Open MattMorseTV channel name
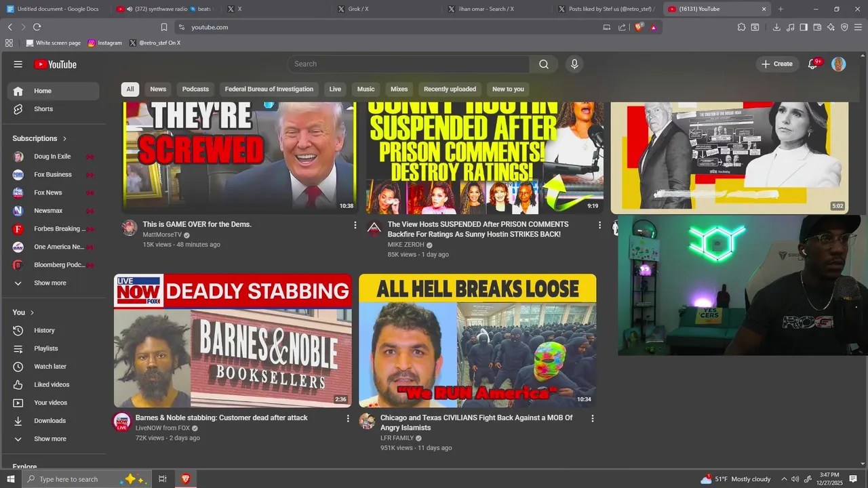The width and height of the screenshot is (868, 488). point(162,235)
